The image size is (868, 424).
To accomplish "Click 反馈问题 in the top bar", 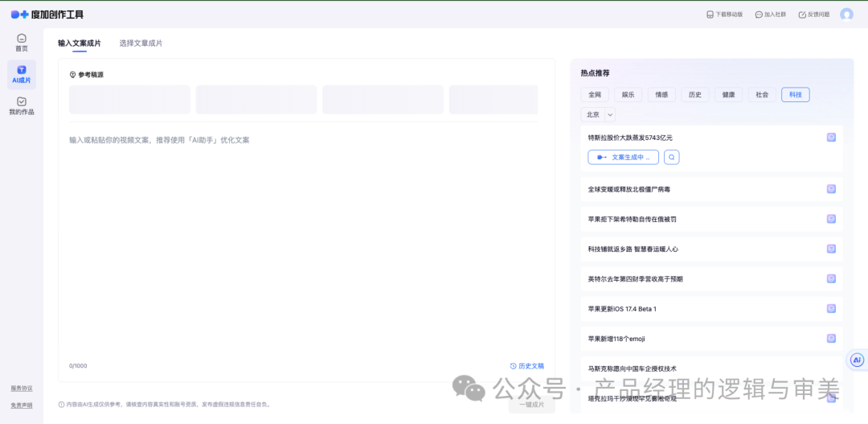I will point(814,14).
